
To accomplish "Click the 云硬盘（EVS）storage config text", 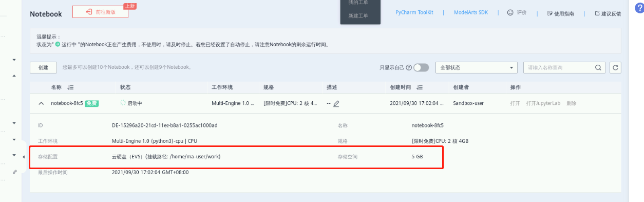I will coord(166,156).
